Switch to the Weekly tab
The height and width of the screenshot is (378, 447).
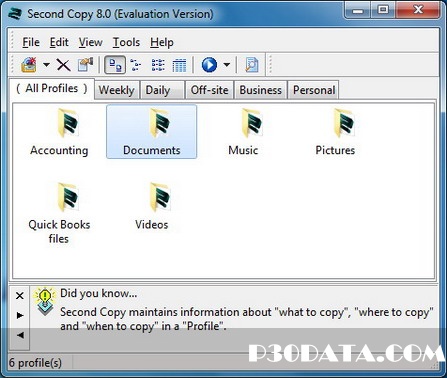pos(117,90)
